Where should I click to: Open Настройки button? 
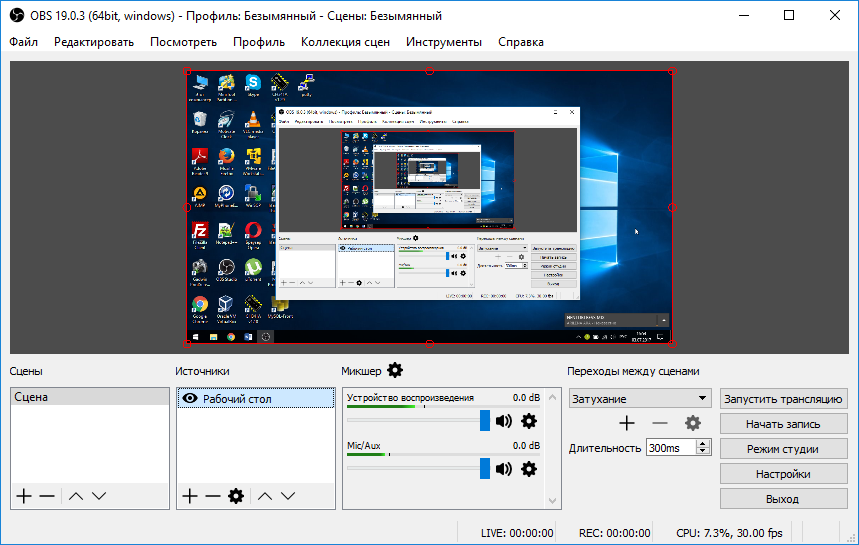(x=783, y=474)
